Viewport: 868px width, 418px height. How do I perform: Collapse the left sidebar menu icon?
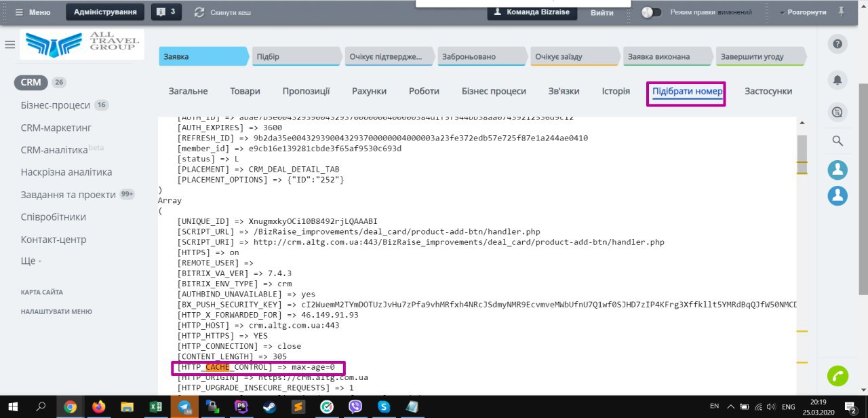point(9,45)
